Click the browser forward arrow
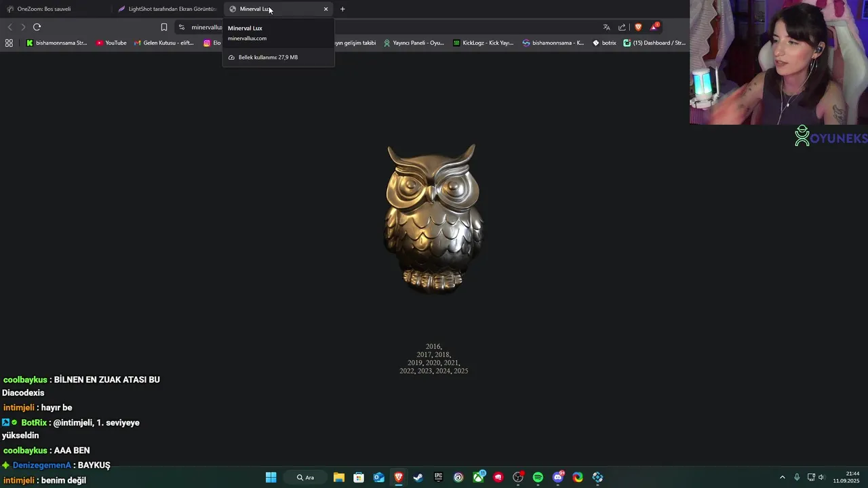868x488 pixels. 23,27
